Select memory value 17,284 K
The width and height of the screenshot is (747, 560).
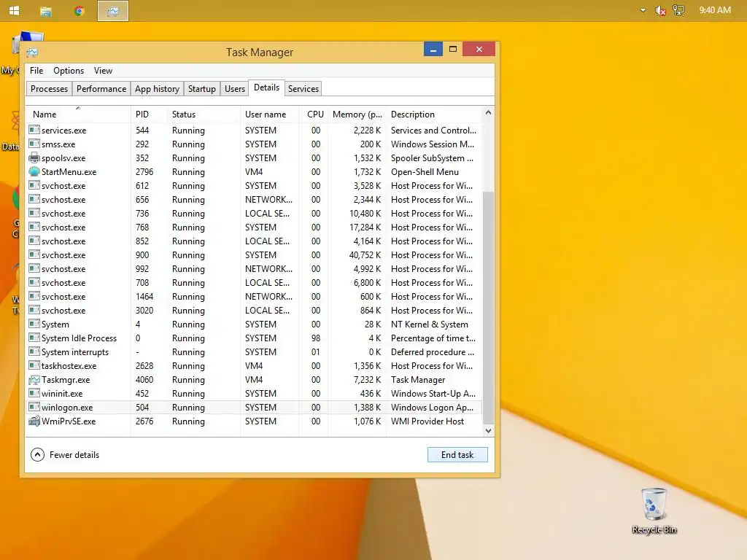click(365, 227)
